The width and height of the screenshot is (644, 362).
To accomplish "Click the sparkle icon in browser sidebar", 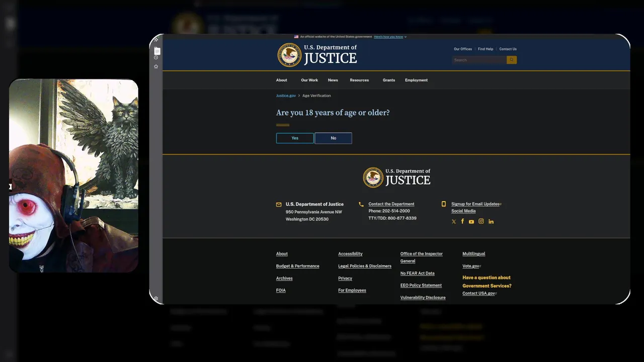I will point(156,40).
